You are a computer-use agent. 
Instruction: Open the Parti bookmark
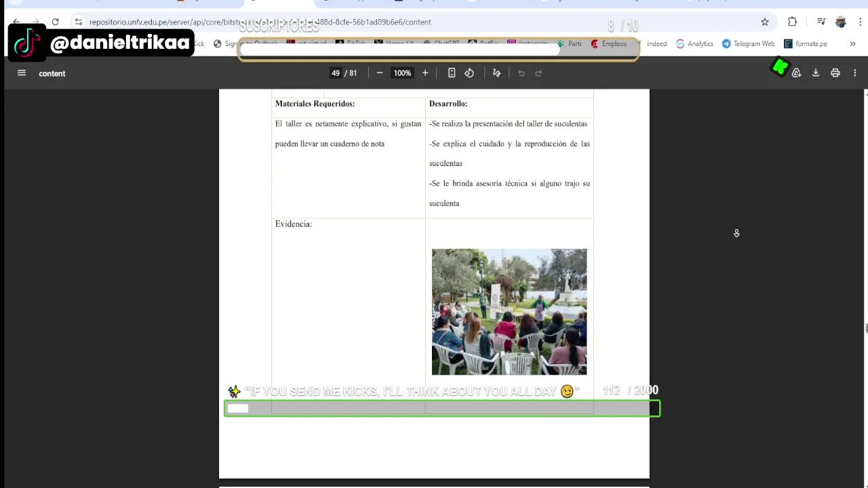(x=569, y=43)
